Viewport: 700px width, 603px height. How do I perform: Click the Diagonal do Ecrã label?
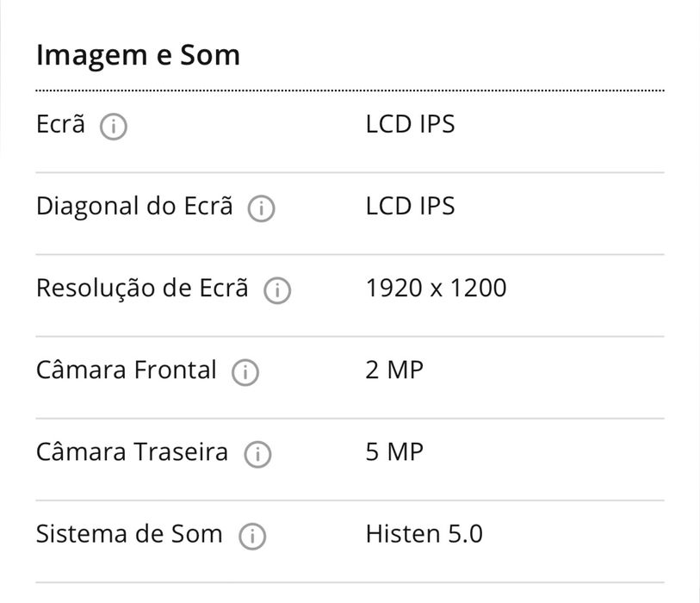pos(134,206)
